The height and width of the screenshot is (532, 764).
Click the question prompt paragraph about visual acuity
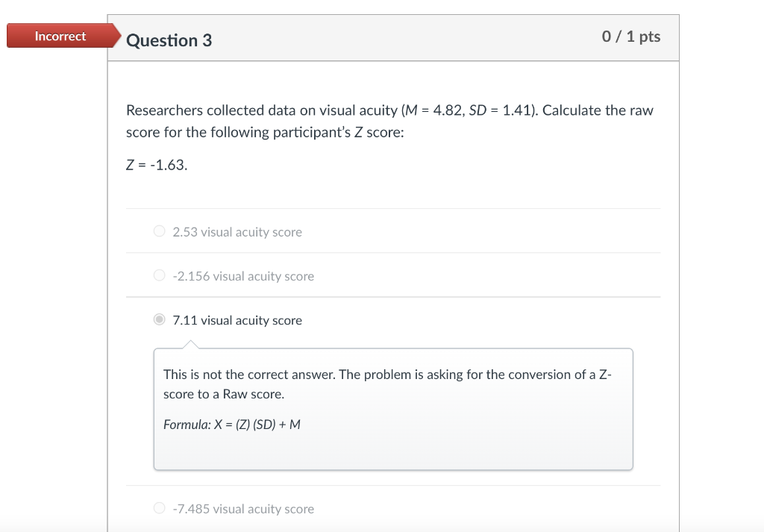389,121
